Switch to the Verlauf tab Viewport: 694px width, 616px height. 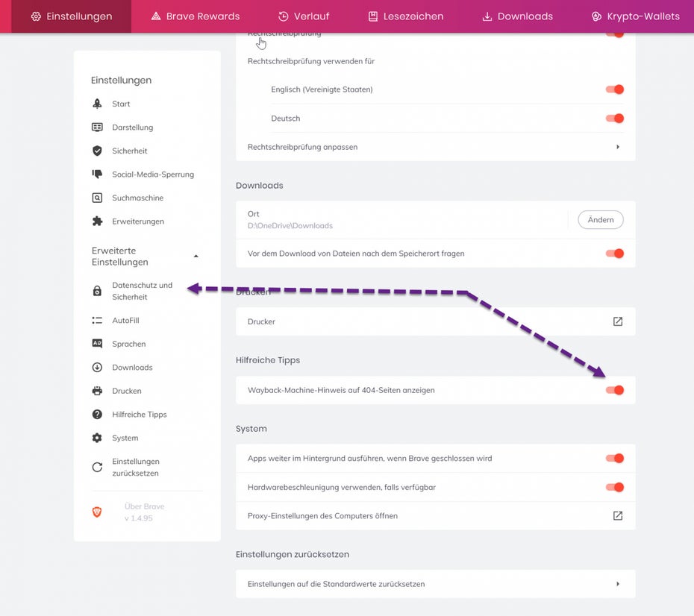click(x=304, y=16)
